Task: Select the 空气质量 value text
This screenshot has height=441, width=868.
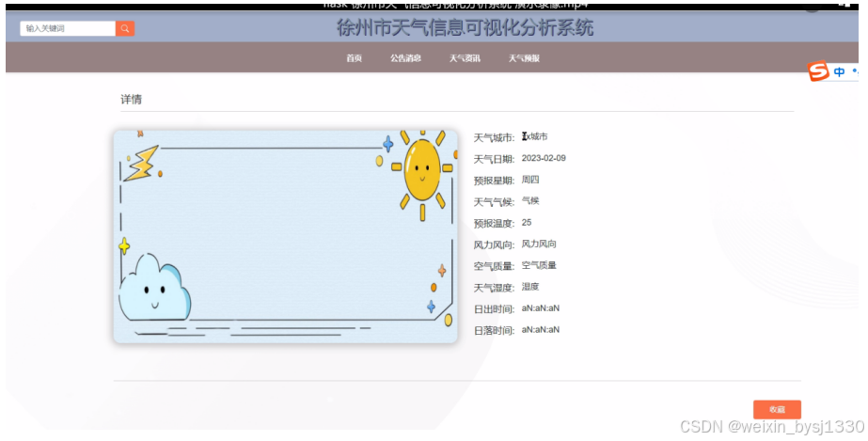Action: point(539,265)
